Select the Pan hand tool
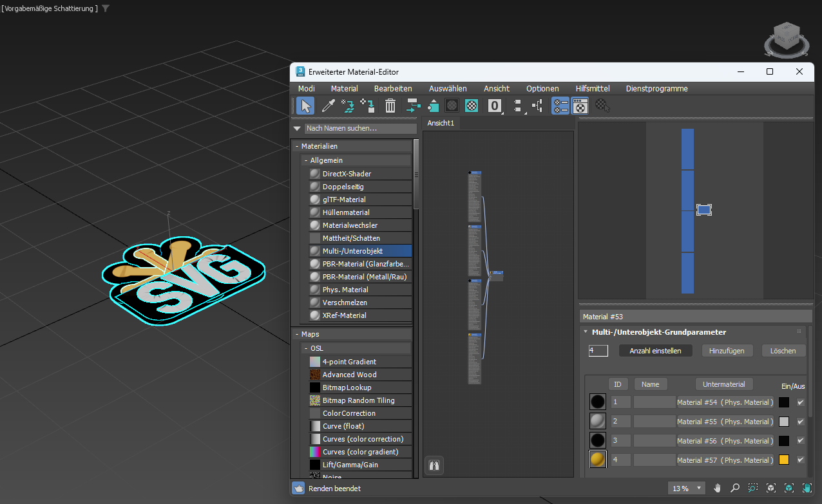This screenshot has width=822, height=504. coord(717,489)
